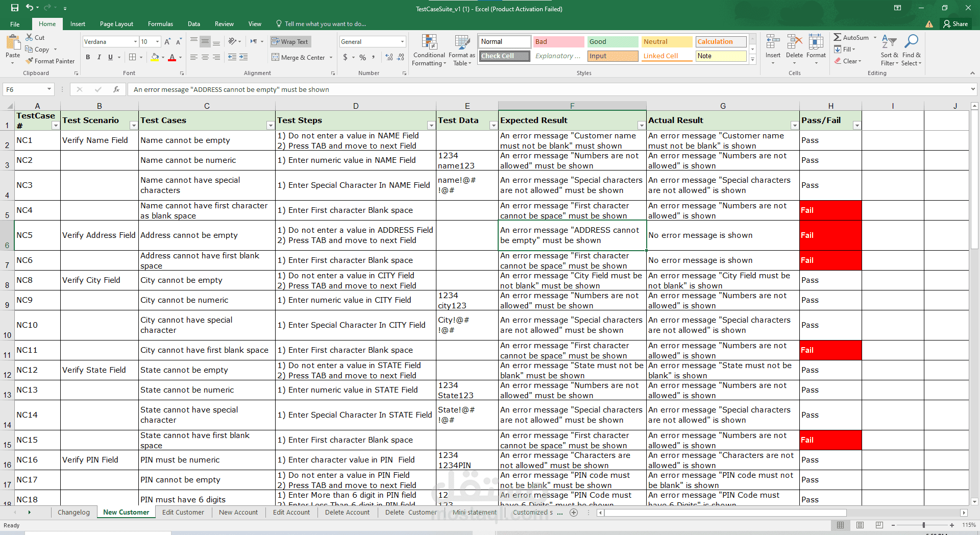The image size is (980, 535).
Task: Open the Format menu in the Cells group
Action: 816,50
